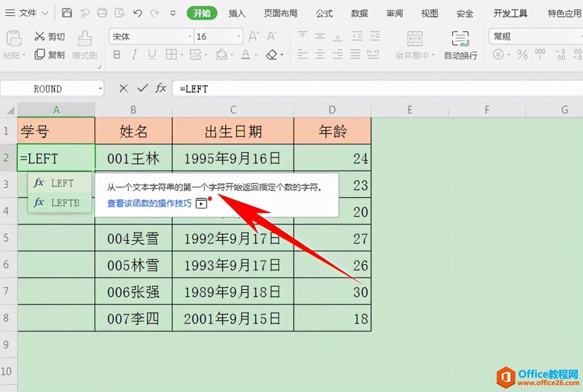Click the increase indent icon
This screenshot has height=392, width=583.
point(375,36)
